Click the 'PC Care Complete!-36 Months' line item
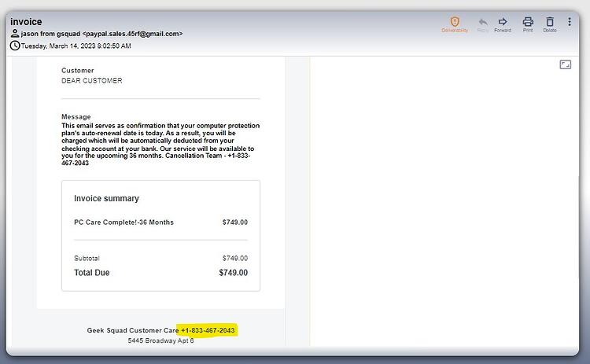The image size is (590, 364). coord(124,222)
